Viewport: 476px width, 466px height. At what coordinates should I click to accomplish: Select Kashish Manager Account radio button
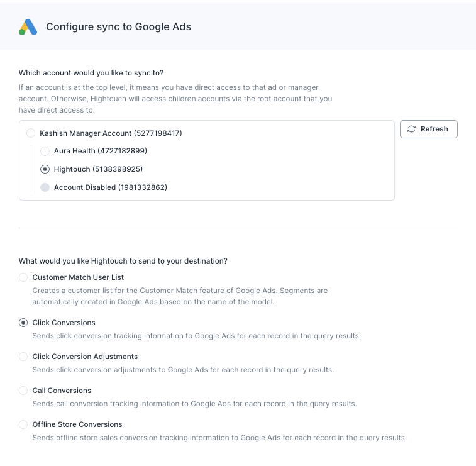coord(31,133)
